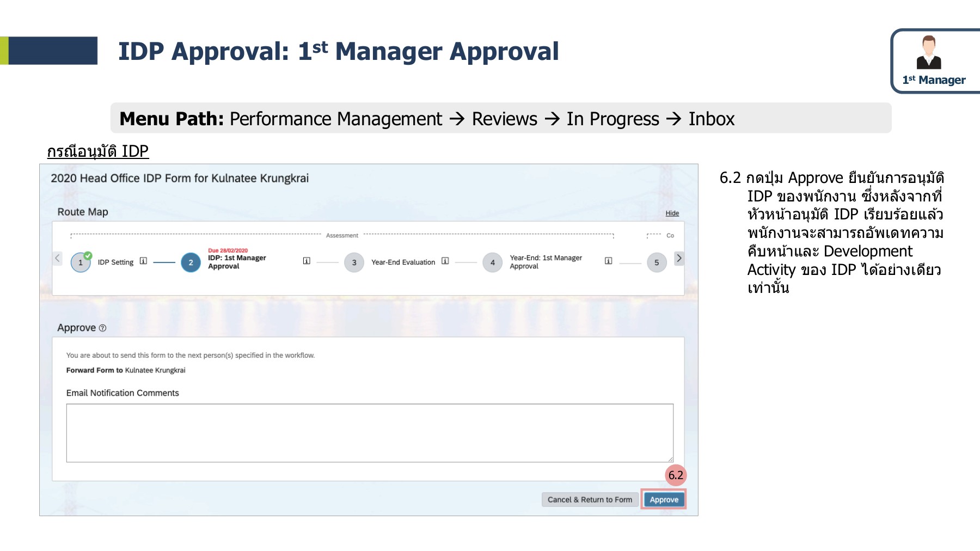Click the Year-End Evaluation step label
Screen dimensions: 980x551
403,262
